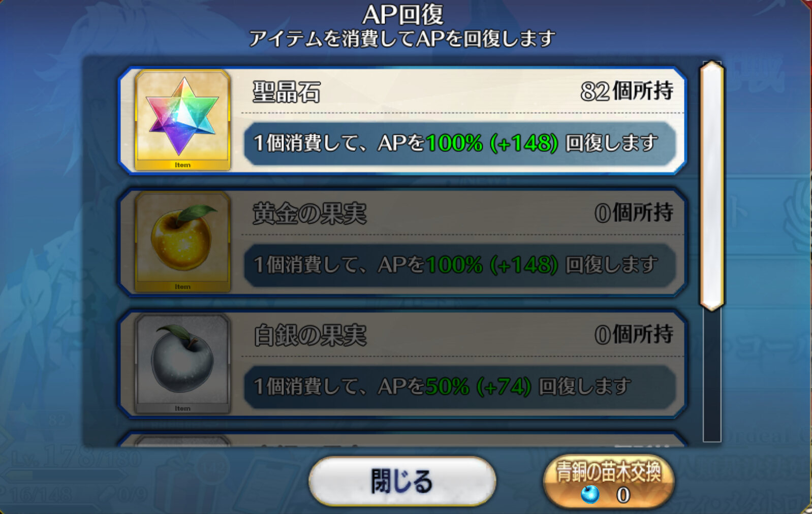Select the partially visible fourth item row
Image resolution: width=812 pixels, height=514 pixels.
402,439
